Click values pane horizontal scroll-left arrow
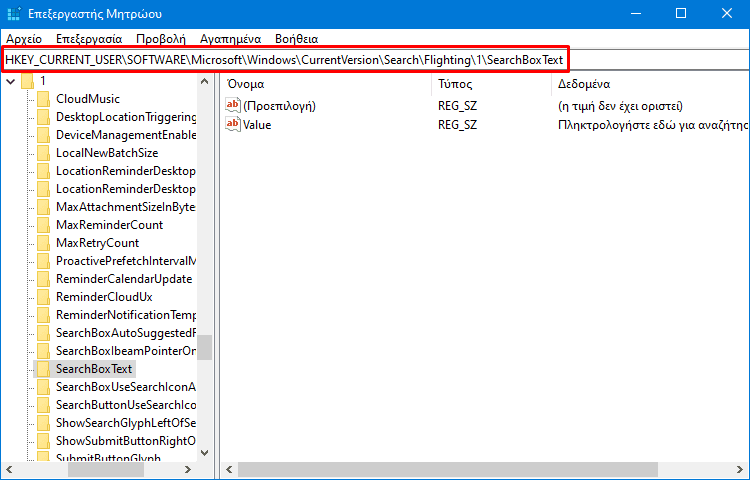The width and height of the screenshot is (750, 480). click(x=229, y=470)
